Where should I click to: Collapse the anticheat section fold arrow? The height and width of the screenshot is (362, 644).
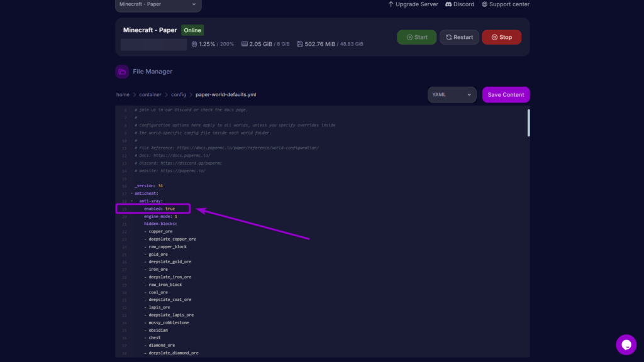click(x=131, y=194)
